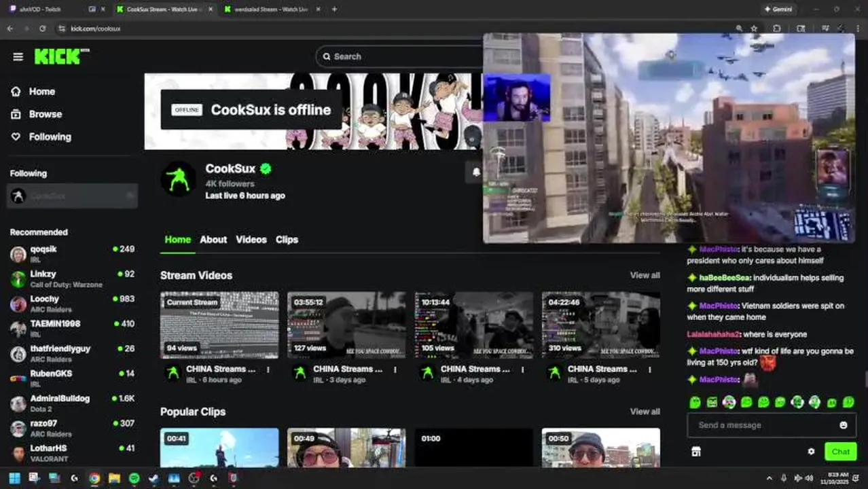Play the 00:50 popular clip

click(x=601, y=448)
